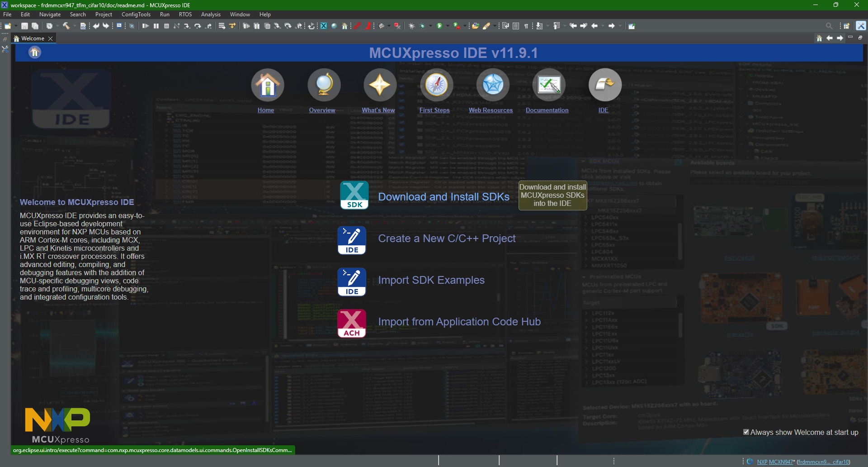Image resolution: width=868 pixels, height=467 pixels.
Task: Open the Overview globe page
Action: (324, 85)
